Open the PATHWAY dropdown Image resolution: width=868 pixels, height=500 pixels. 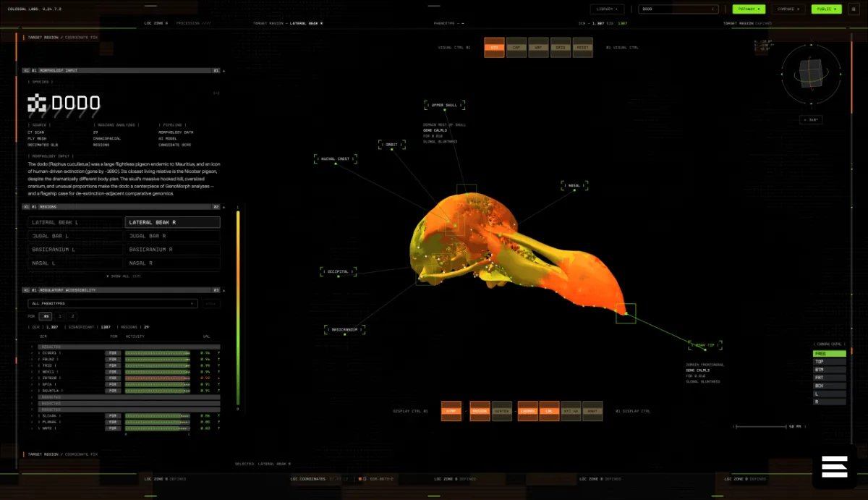click(x=749, y=9)
